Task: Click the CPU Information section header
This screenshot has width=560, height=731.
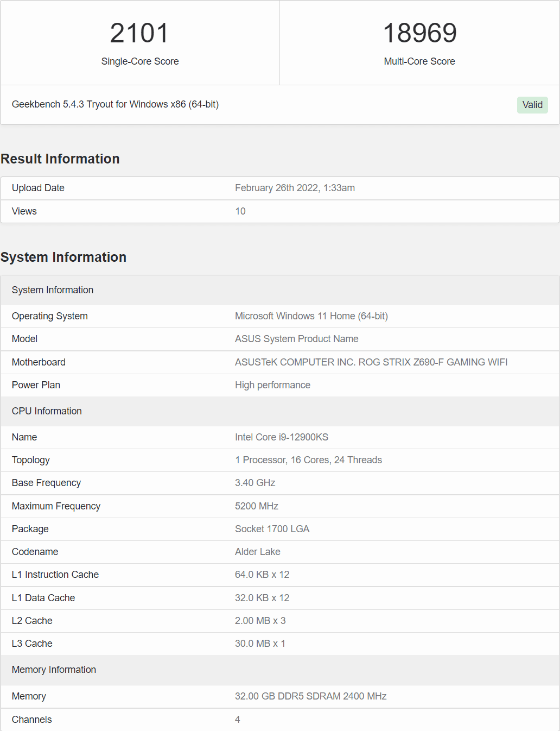Action: 47,411
